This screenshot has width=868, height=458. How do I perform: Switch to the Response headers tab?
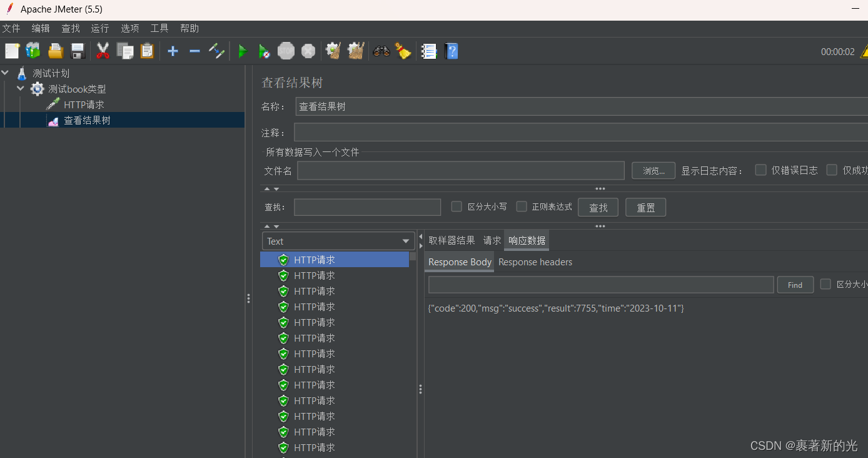pos(535,262)
